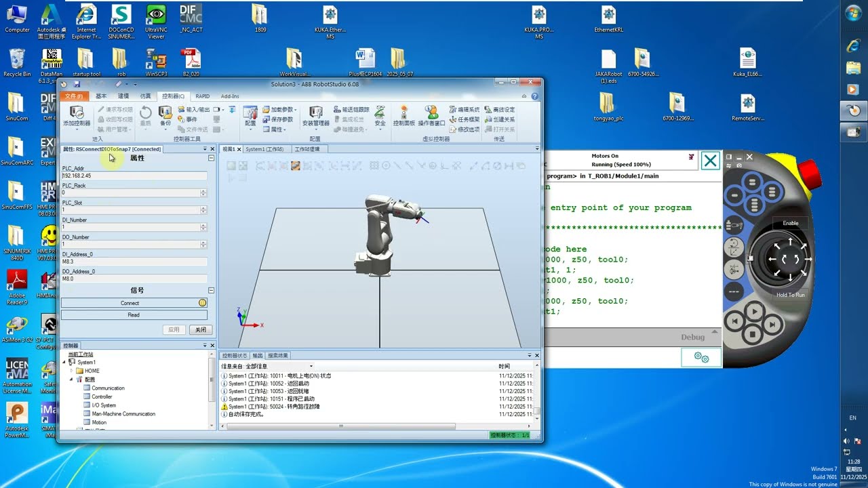This screenshot has height=488, width=868.
Task: Close the FlexPendant program editor with X
Action: click(x=710, y=161)
